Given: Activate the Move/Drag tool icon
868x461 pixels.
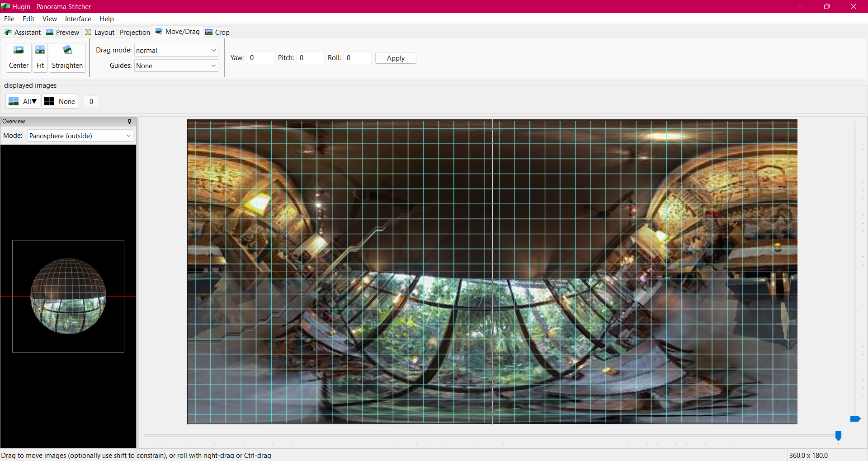Looking at the screenshot, I should [159, 32].
